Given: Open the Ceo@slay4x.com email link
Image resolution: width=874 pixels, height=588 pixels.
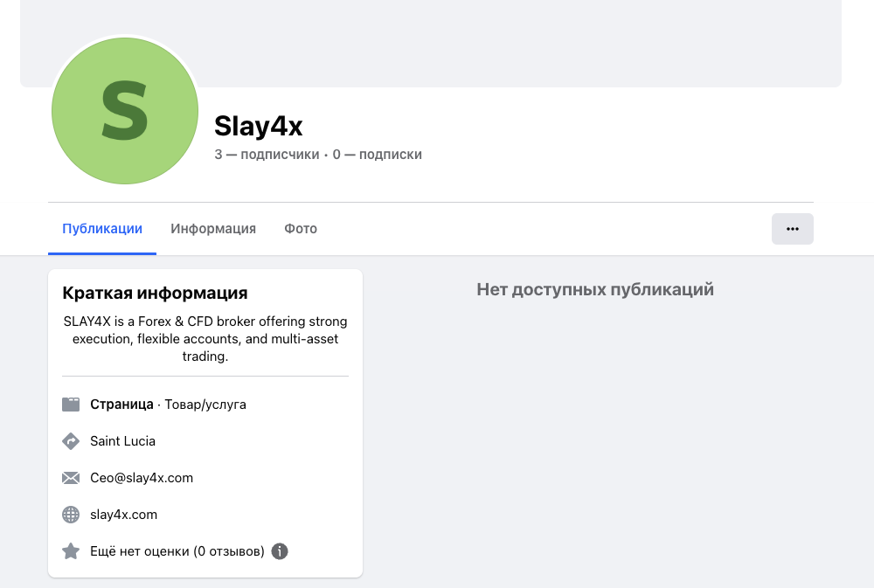Looking at the screenshot, I should coord(142,478).
